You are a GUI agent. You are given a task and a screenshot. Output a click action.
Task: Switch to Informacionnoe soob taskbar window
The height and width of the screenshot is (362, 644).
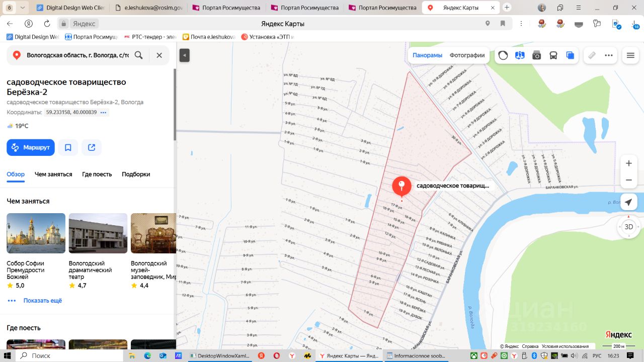pyautogui.click(x=416, y=355)
